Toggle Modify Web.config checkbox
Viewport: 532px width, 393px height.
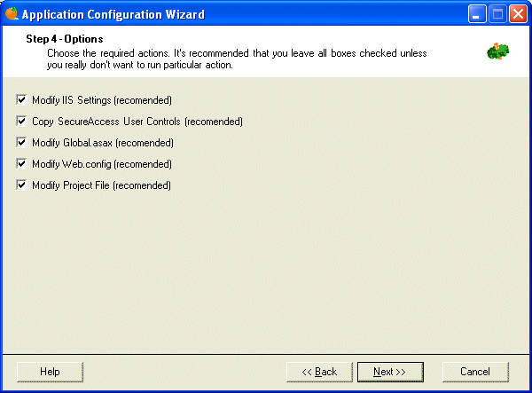pos(21,164)
